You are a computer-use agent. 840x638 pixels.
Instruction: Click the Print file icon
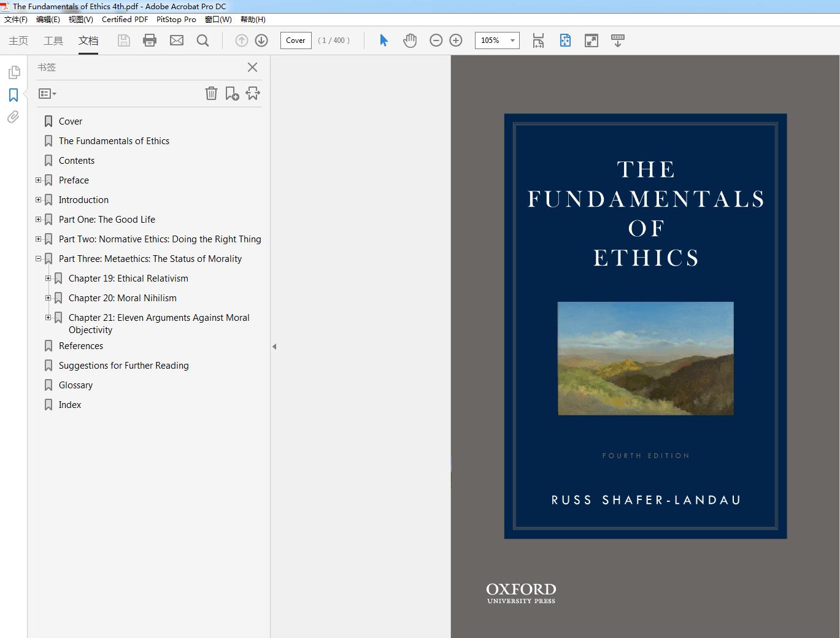point(150,40)
